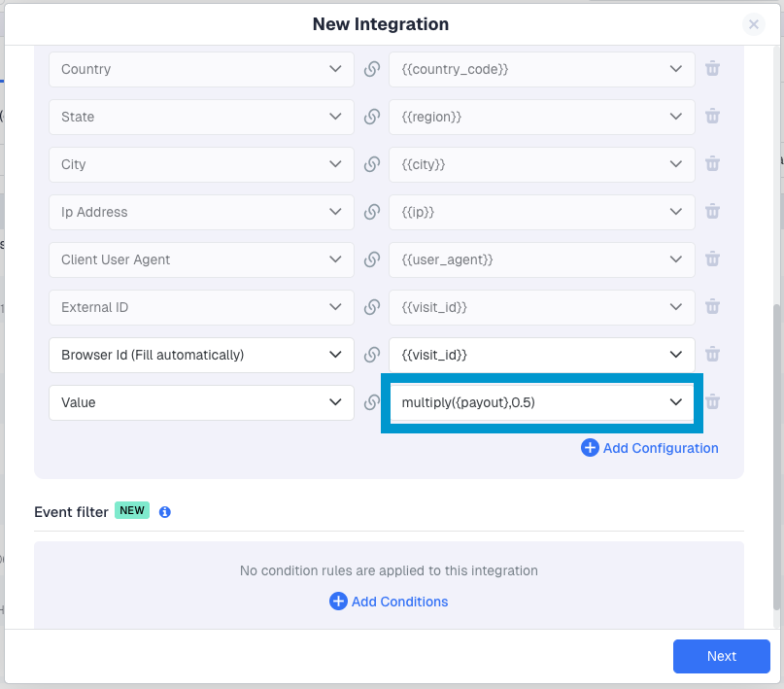Screen dimensions: 784x689
Task: Delete the Value mapping row
Action: pos(712,402)
